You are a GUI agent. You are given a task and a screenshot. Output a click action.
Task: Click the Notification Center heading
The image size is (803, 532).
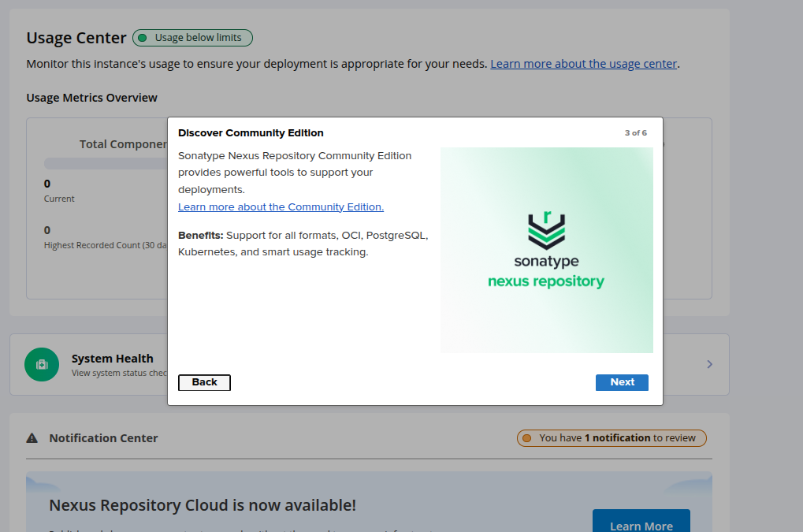[103, 438]
